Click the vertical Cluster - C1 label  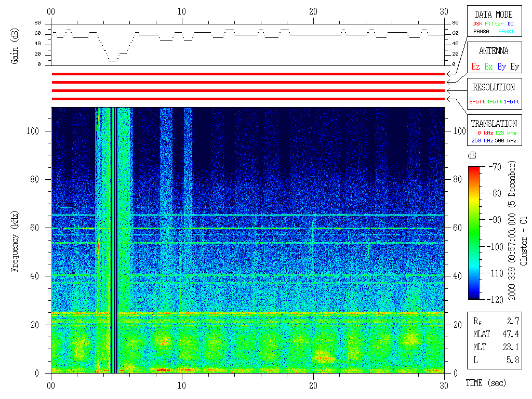[524, 241]
